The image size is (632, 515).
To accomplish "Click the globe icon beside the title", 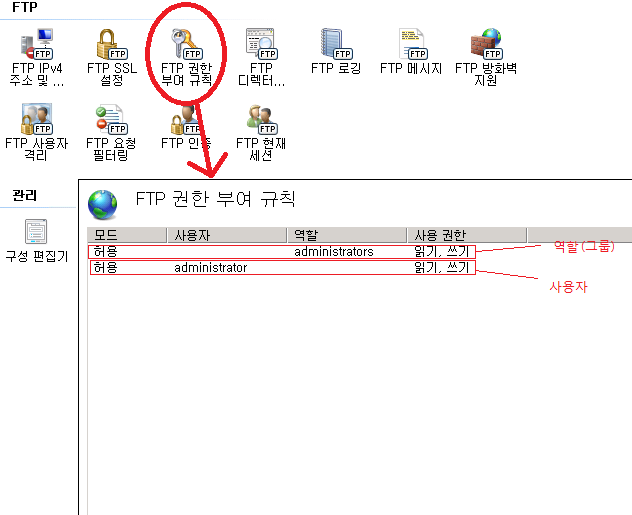I will click(103, 205).
